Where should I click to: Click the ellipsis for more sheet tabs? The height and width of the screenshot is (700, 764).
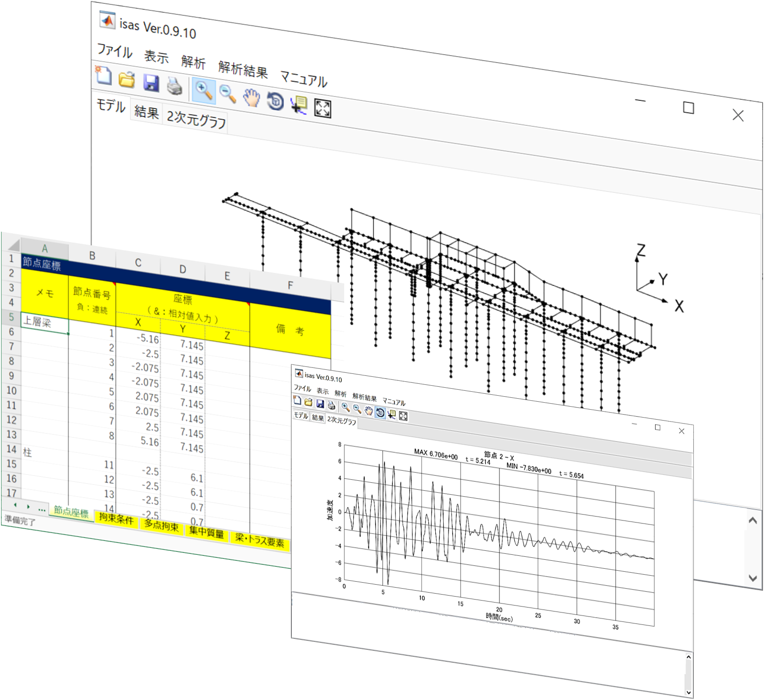pyautogui.click(x=42, y=510)
